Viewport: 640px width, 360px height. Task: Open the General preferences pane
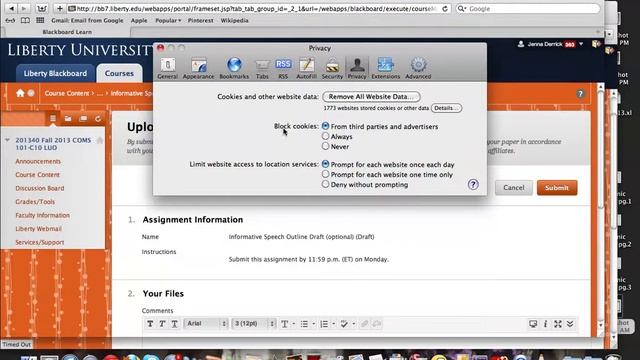pos(167,68)
